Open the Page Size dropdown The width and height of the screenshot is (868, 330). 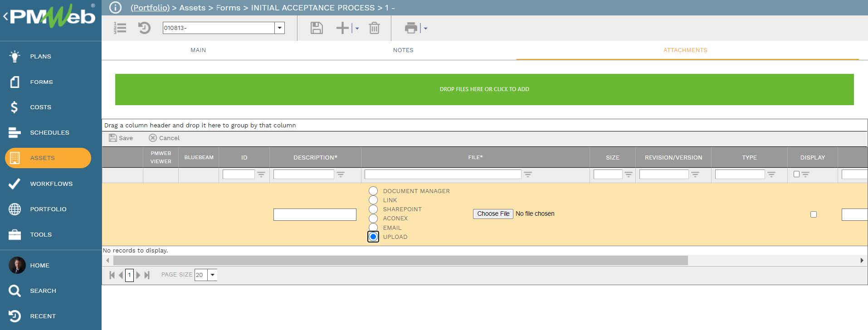pyautogui.click(x=212, y=275)
